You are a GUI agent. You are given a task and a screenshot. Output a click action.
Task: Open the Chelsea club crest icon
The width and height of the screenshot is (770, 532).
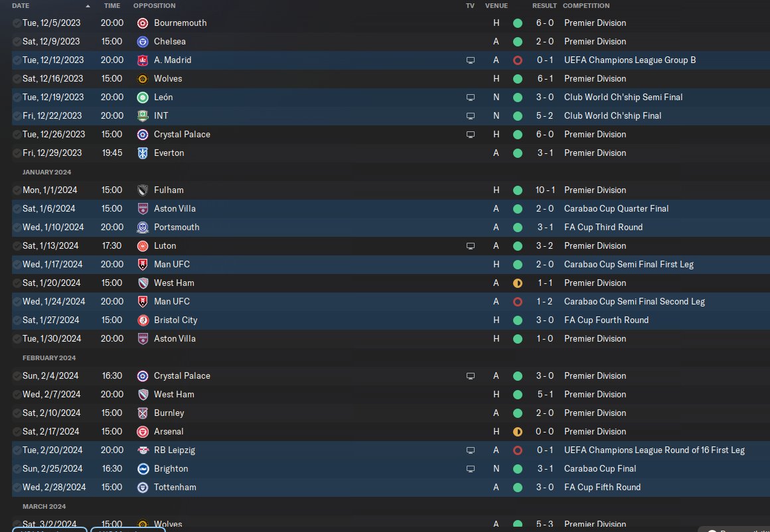coord(143,42)
